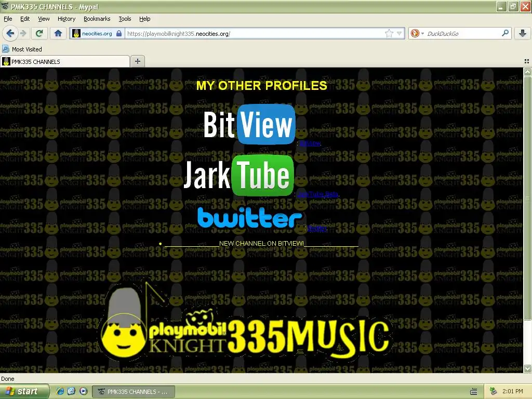Follow the blue JarkTube Beta text link

tap(317, 194)
